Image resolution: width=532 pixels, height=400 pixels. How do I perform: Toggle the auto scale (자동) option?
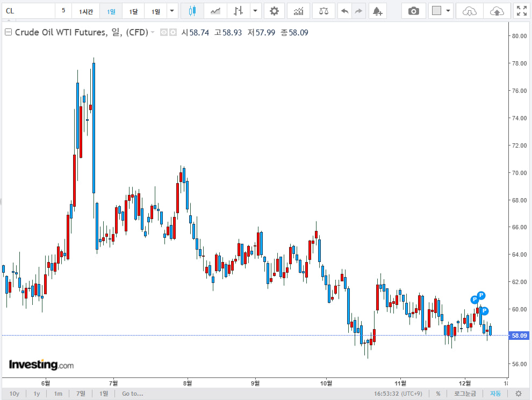pos(495,394)
